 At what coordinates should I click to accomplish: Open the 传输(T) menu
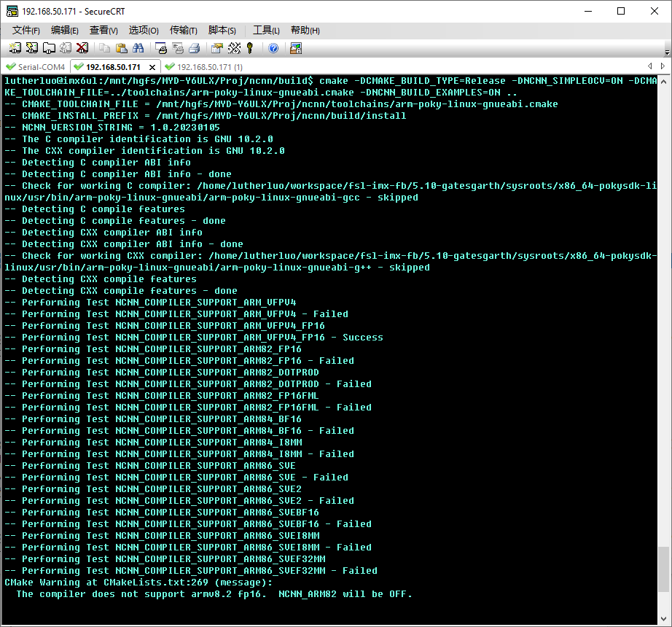[x=183, y=30]
